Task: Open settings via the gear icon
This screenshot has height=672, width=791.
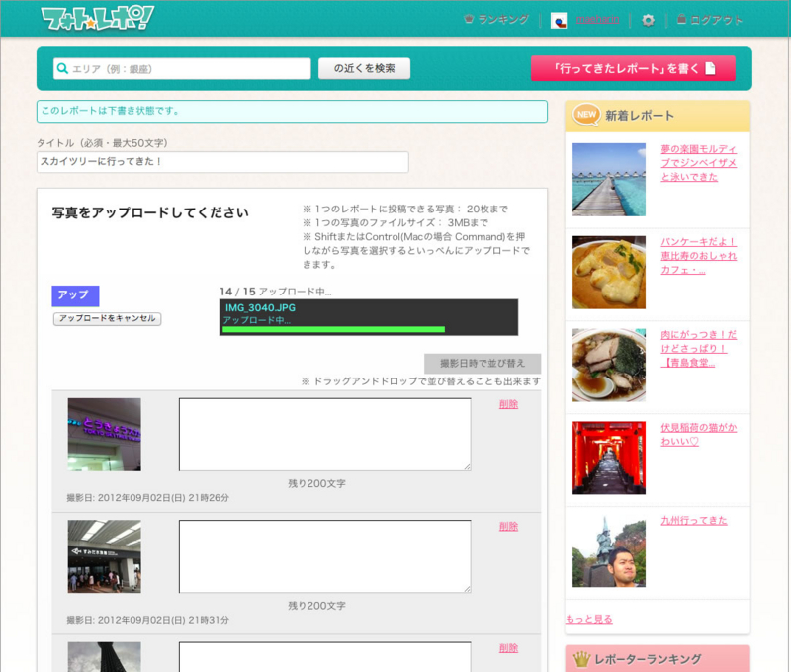Action: point(648,20)
